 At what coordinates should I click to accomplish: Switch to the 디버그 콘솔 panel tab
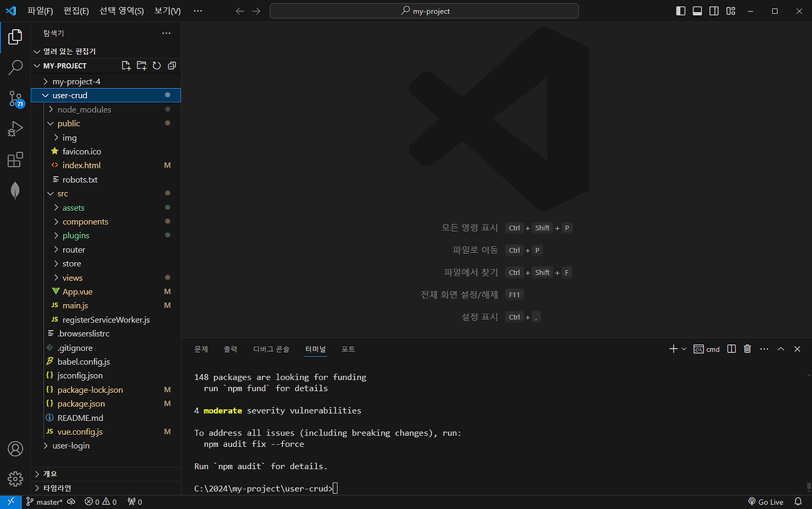coord(271,349)
